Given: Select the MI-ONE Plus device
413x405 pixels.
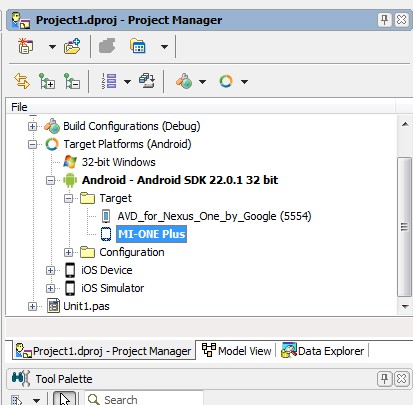Looking at the screenshot, I should (x=151, y=234).
